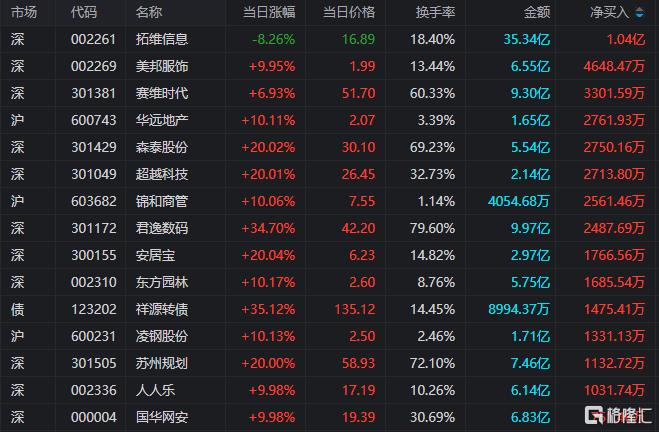
Task: Open 苏州规划 stock code 301505
Action: tap(93, 363)
